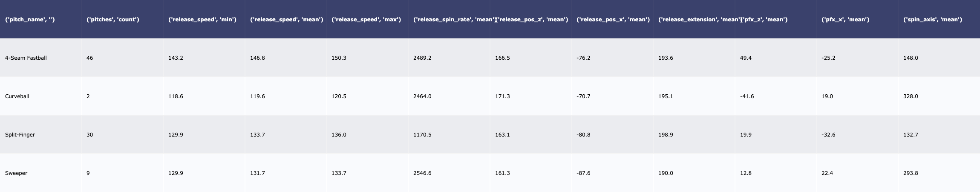
Task: Click the pfx_x mean header
Action: pyautogui.click(x=845, y=20)
